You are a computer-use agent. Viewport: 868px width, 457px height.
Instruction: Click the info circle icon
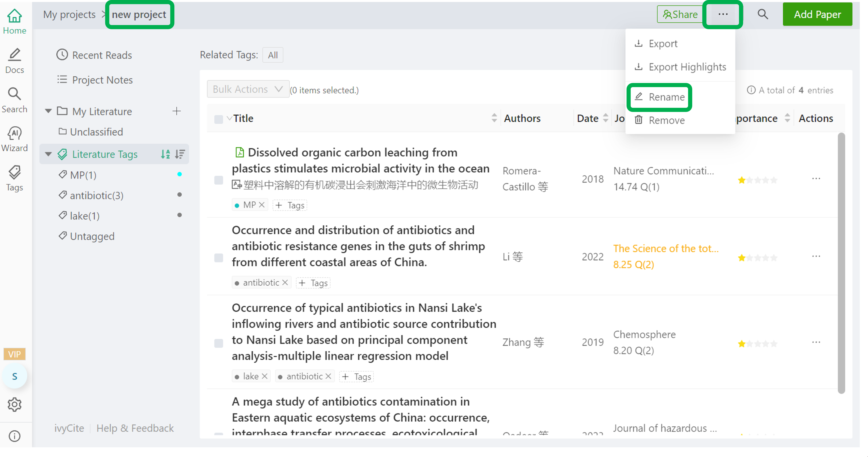(14, 437)
